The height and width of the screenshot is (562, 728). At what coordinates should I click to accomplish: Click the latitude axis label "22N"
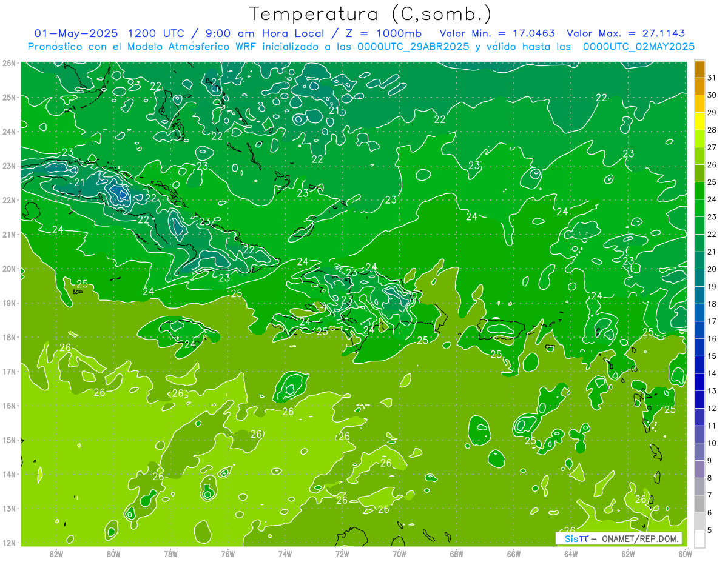coord(8,200)
